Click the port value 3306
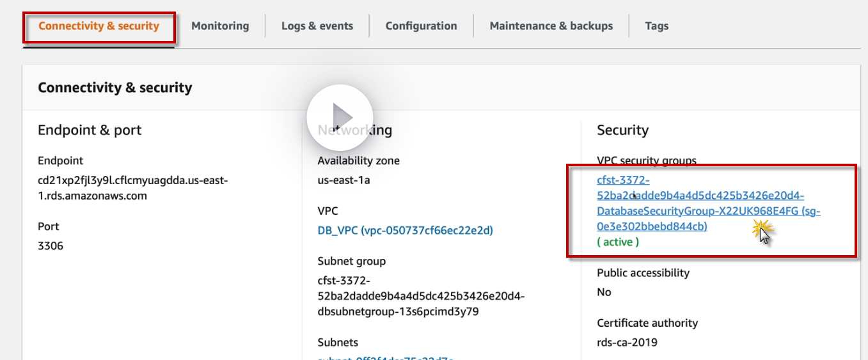 (x=51, y=246)
